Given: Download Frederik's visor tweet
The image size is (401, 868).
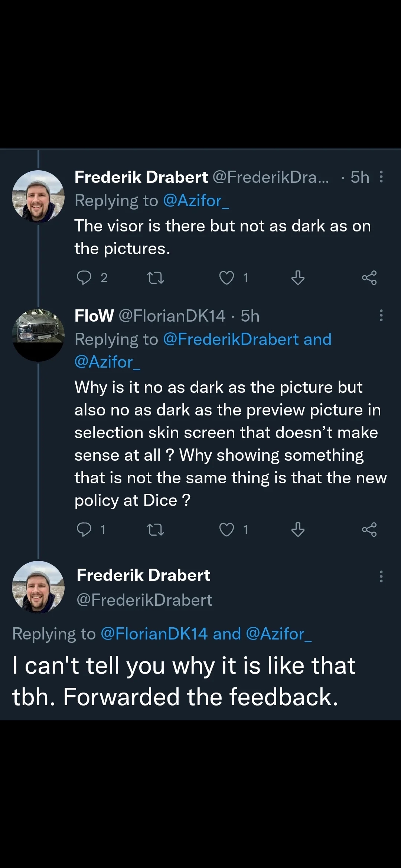Looking at the screenshot, I should 298,277.
